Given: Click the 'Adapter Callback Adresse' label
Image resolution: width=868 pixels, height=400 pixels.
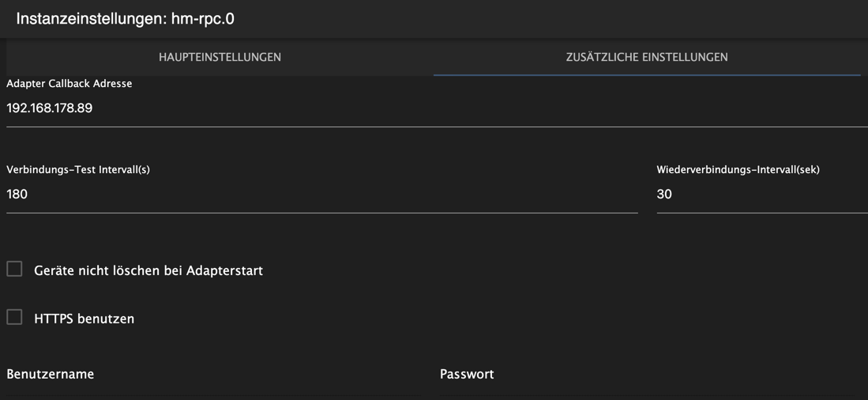Looking at the screenshot, I should click(70, 85).
